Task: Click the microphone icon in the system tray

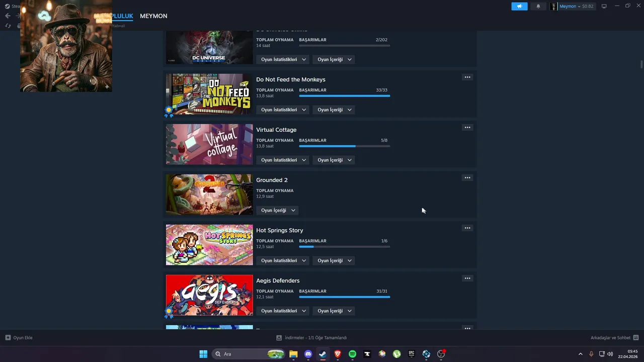Action: (x=591, y=354)
